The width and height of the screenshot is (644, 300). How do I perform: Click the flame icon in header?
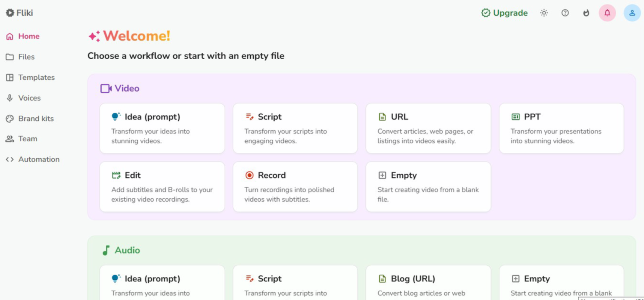point(586,13)
